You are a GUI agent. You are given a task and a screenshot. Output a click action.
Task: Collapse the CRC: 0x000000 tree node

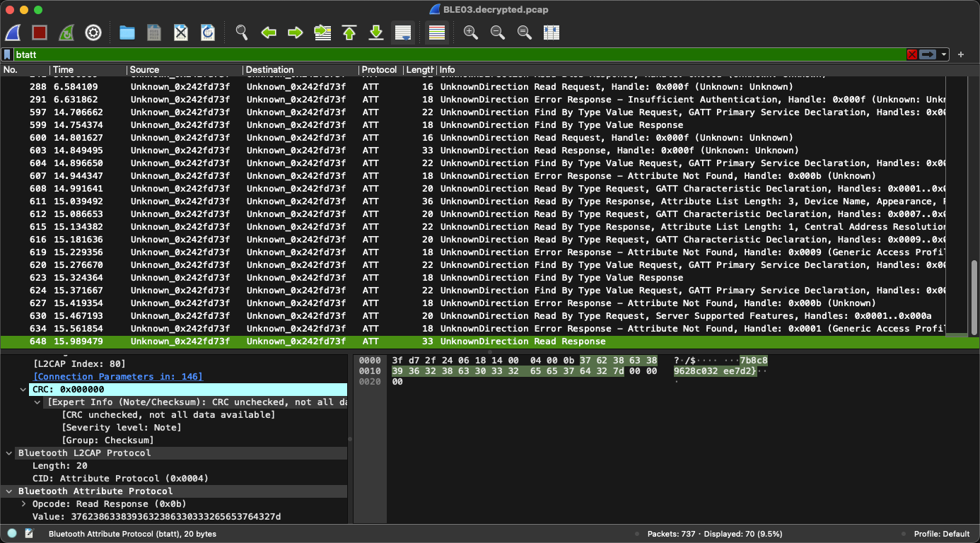(24, 390)
